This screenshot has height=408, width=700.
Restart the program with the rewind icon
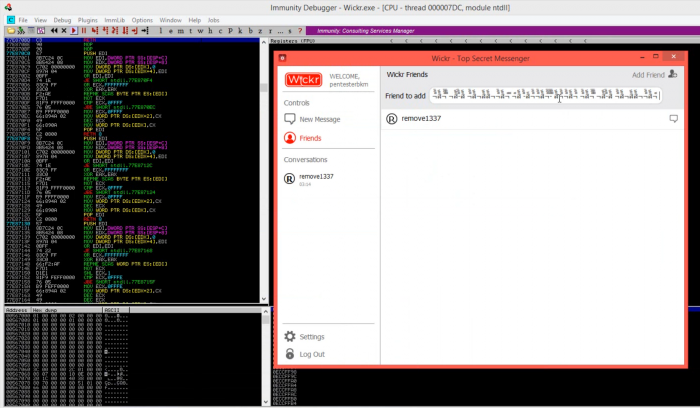[x=54, y=30]
